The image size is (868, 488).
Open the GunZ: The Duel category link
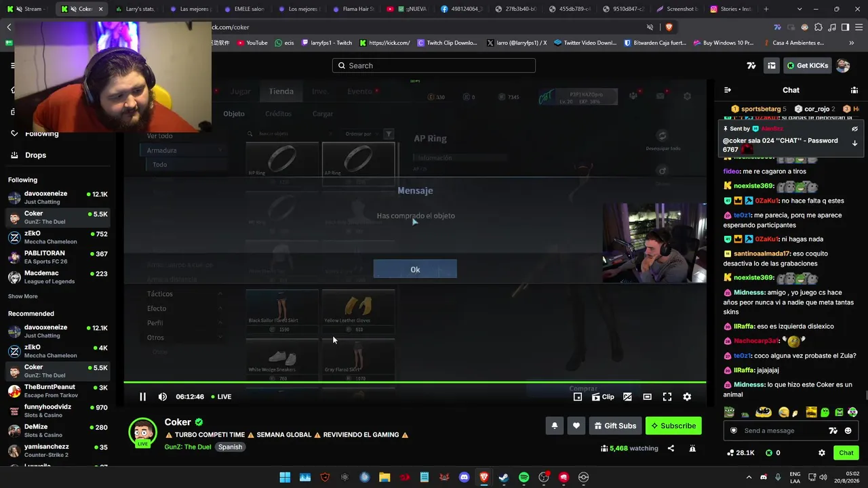pyautogui.click(x=188, y=447)
